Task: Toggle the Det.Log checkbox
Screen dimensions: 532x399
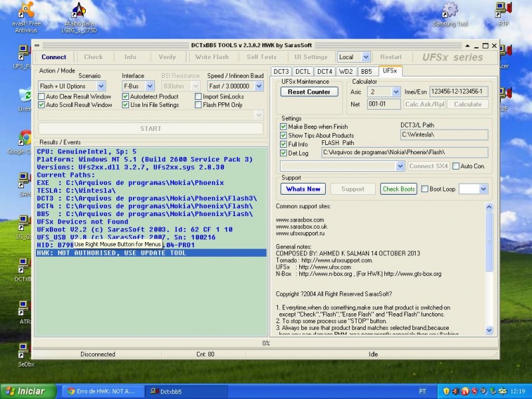Action: [x=283, y=153]
